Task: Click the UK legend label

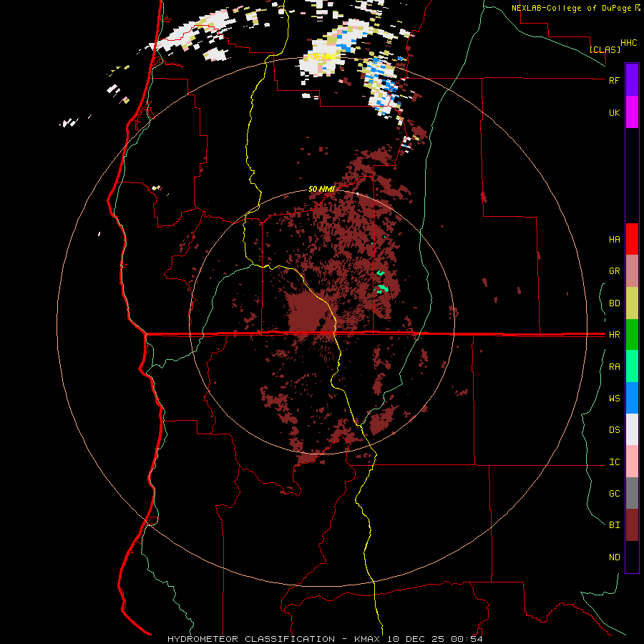Action: pyautogui.click(x=614, y=112)
